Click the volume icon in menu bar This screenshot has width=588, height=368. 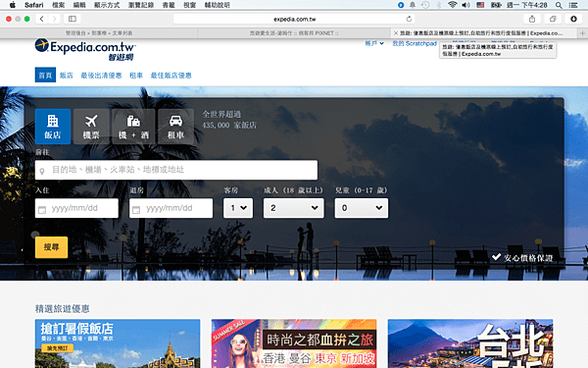(x=465, y=5)
